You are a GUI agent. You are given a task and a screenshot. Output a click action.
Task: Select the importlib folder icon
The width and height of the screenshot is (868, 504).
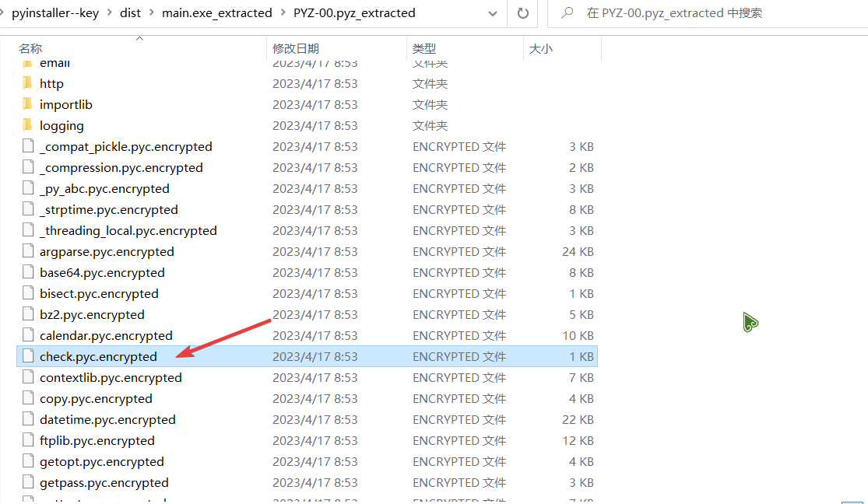tap(27, 104)
